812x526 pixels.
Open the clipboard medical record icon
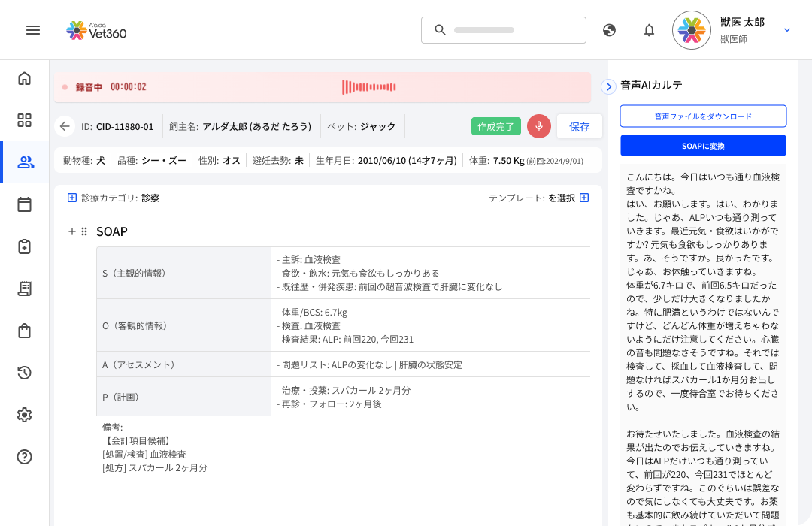[24, 246]
